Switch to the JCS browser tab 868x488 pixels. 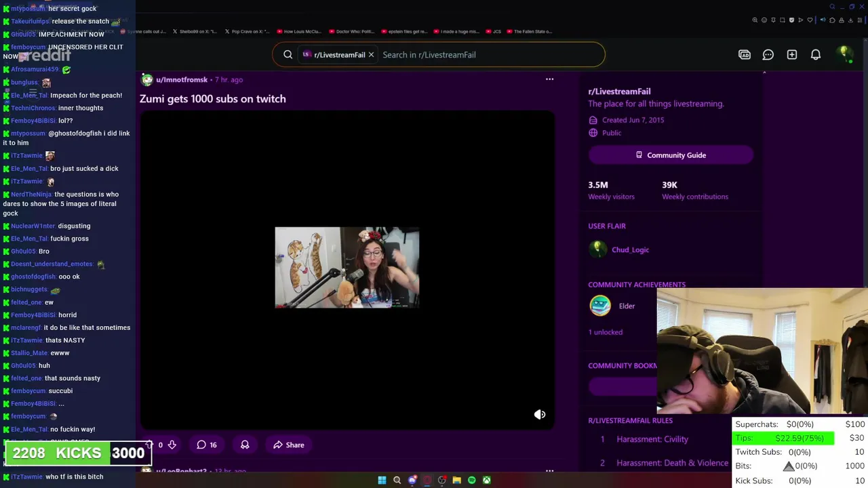tap(494, 31)
